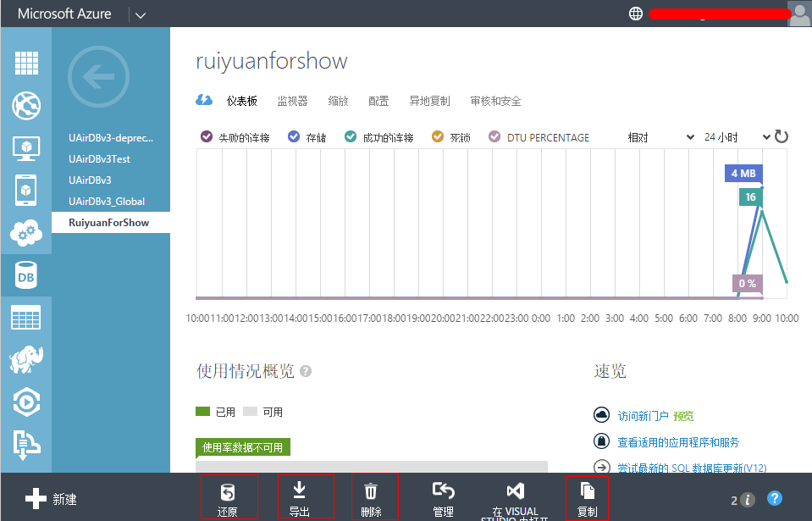The image size is (812, 521).
Task: Open the Media Services icon in sidebar
Action: [28, 403]
